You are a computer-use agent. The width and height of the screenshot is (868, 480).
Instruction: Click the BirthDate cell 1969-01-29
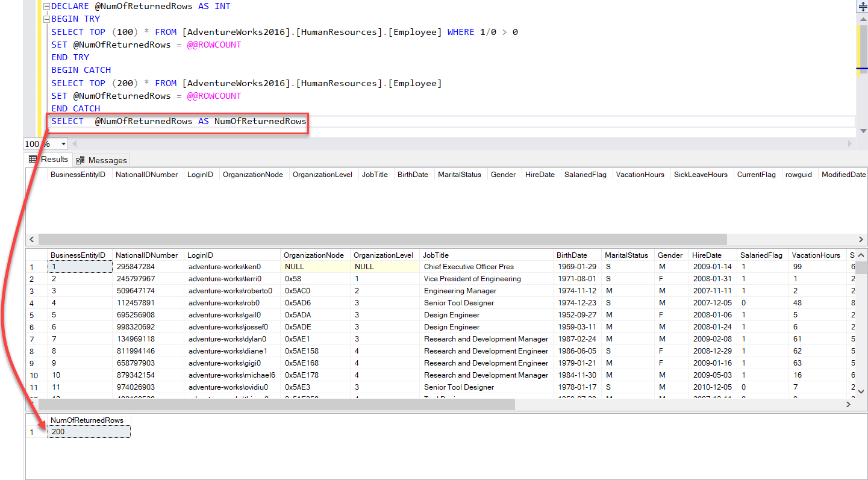[x=576, y=267]
